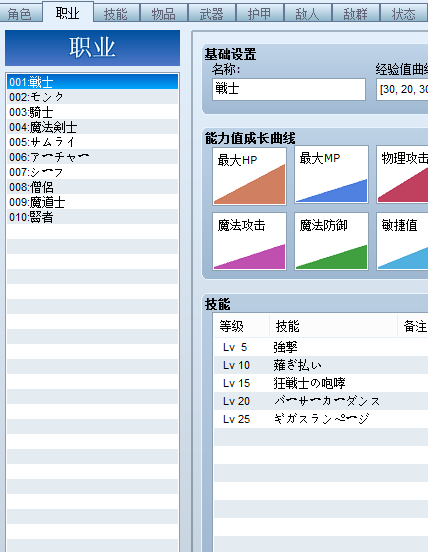Click the 技能 column header in the table
The height and width of the screenshot is (552, 428).
pos(333,326)
